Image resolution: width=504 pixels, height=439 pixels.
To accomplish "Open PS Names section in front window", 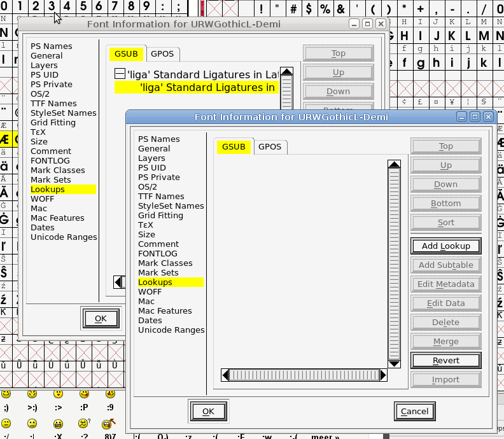I will pos(159,139).
